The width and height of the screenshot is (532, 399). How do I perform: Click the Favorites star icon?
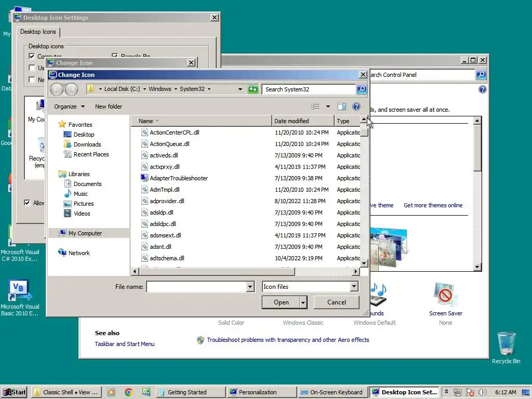click(62, 124)
